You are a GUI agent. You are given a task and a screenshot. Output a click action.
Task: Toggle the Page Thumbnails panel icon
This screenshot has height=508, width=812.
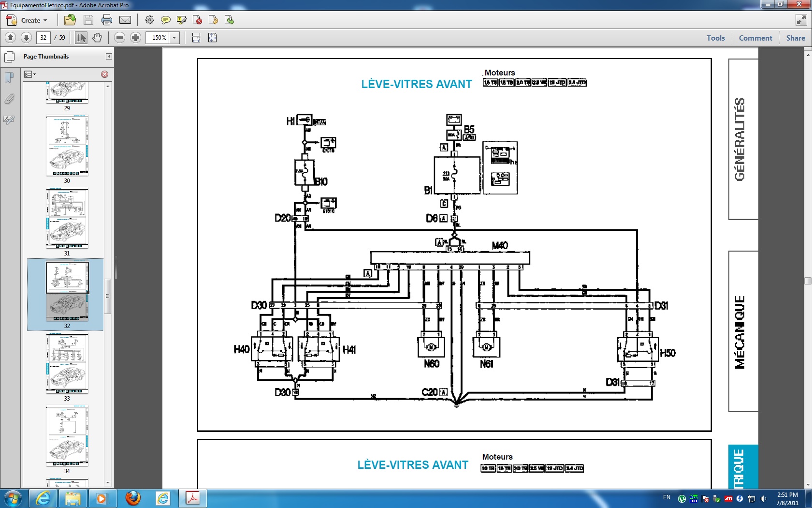[9, 57]
